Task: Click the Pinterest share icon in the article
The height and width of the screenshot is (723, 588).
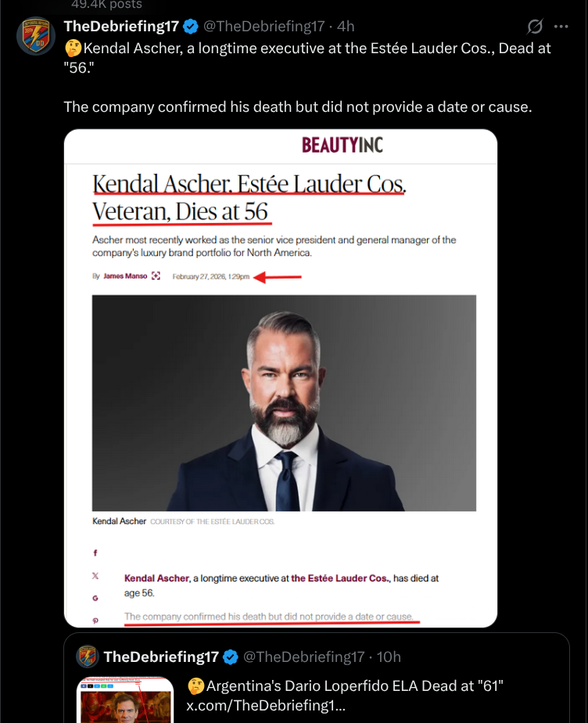Action: click(x=95, y=620)
